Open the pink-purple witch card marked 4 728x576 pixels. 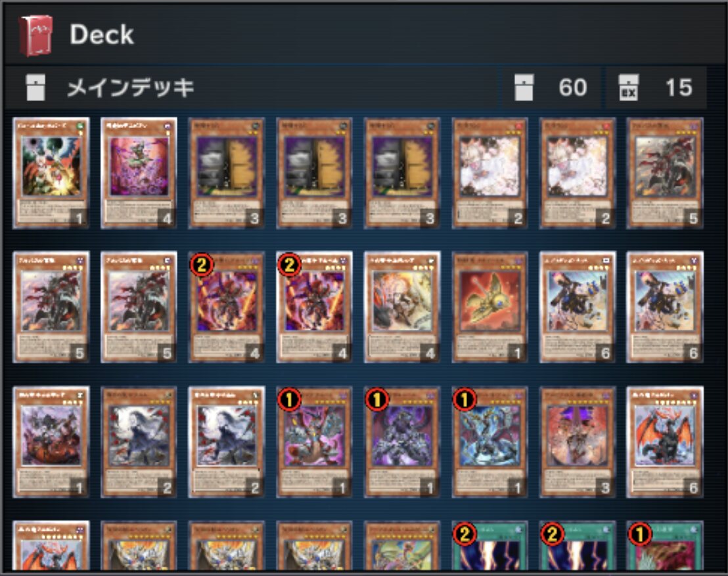point(139,173)
